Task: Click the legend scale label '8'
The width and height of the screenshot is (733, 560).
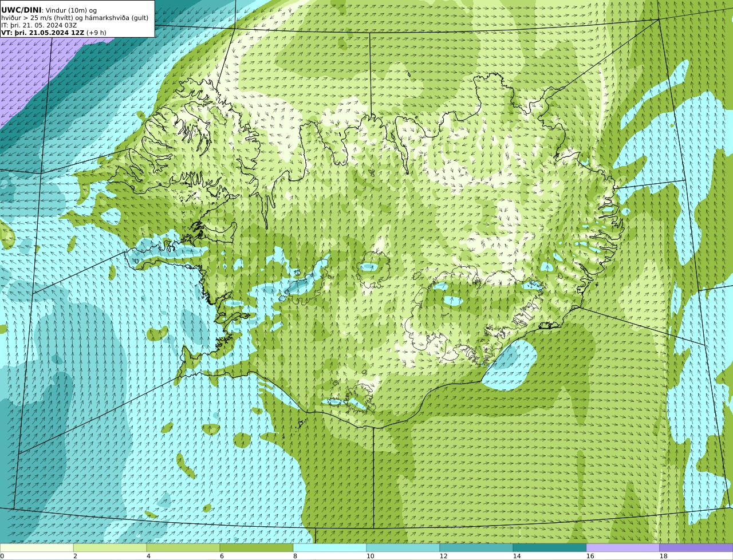Action: [295, 556]
